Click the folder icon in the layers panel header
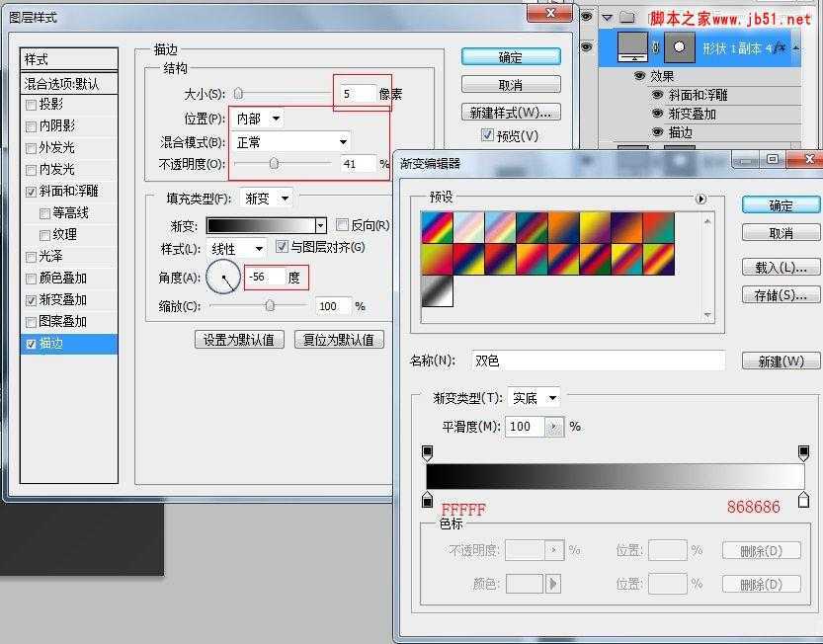 coord(628,18)
